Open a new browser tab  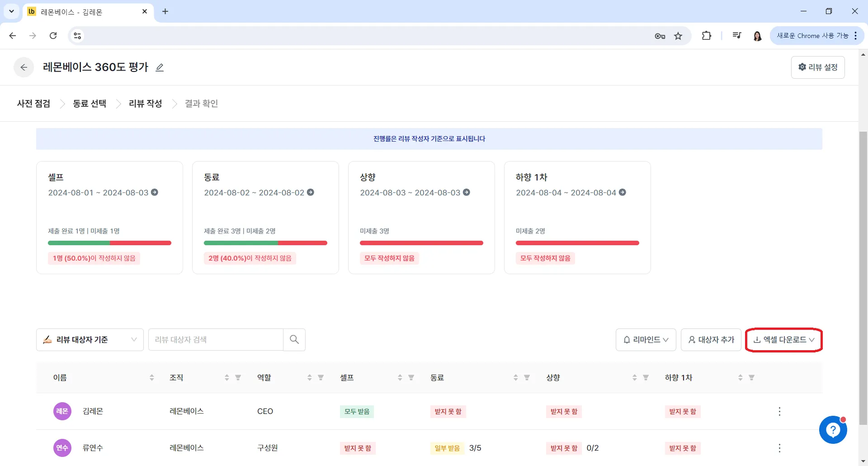pyautogui.click(x=165, y=12)
